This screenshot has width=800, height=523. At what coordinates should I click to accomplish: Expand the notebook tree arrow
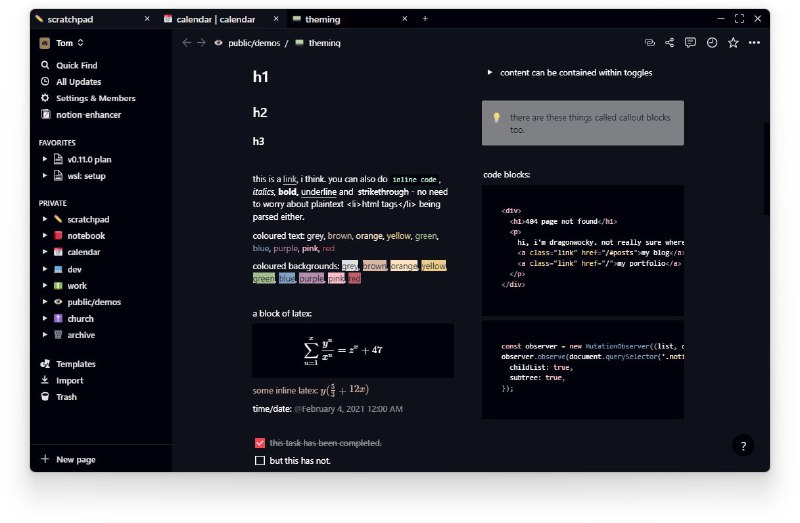pos(45,235)
